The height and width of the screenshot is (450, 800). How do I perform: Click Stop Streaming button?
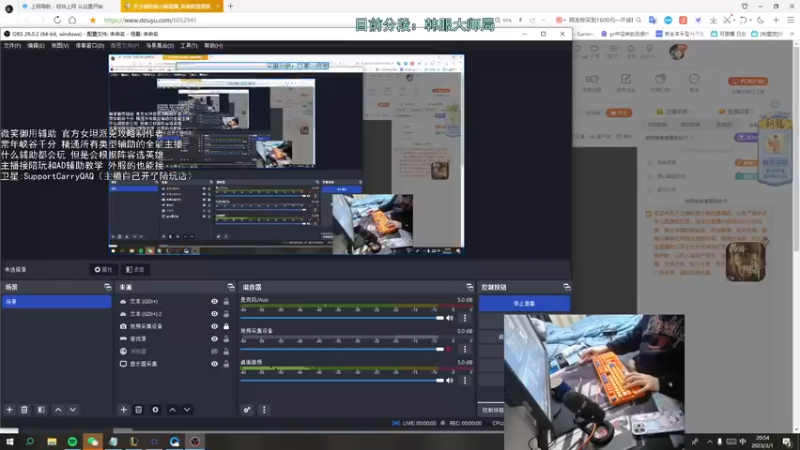(x=524, y=304)
